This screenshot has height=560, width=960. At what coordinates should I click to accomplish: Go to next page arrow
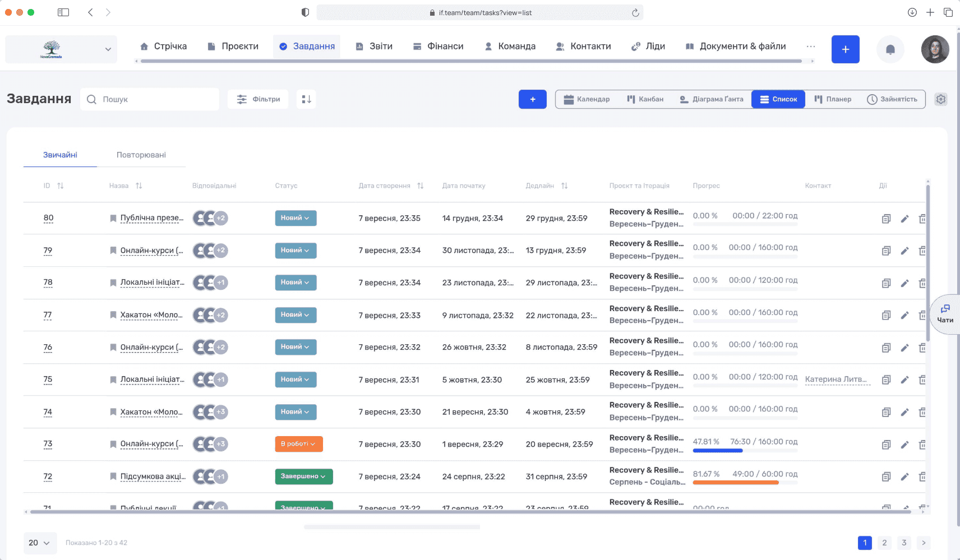point(924,543)
